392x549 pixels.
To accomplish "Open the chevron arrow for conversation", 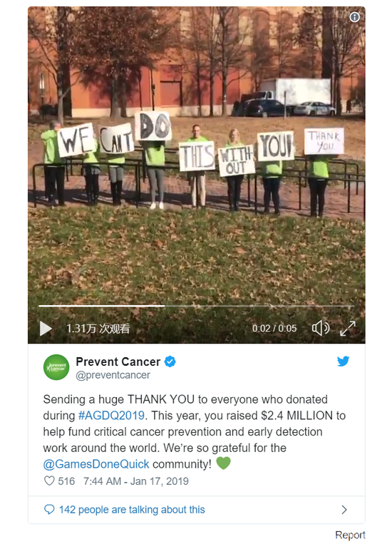I will (x=344, y=510).
